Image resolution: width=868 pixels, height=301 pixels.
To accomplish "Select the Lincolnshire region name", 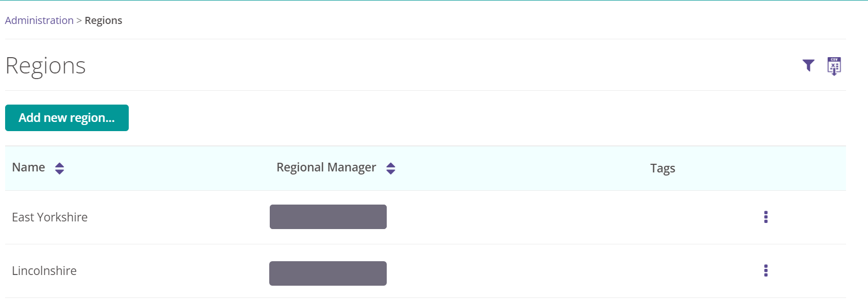I will 44,271.
